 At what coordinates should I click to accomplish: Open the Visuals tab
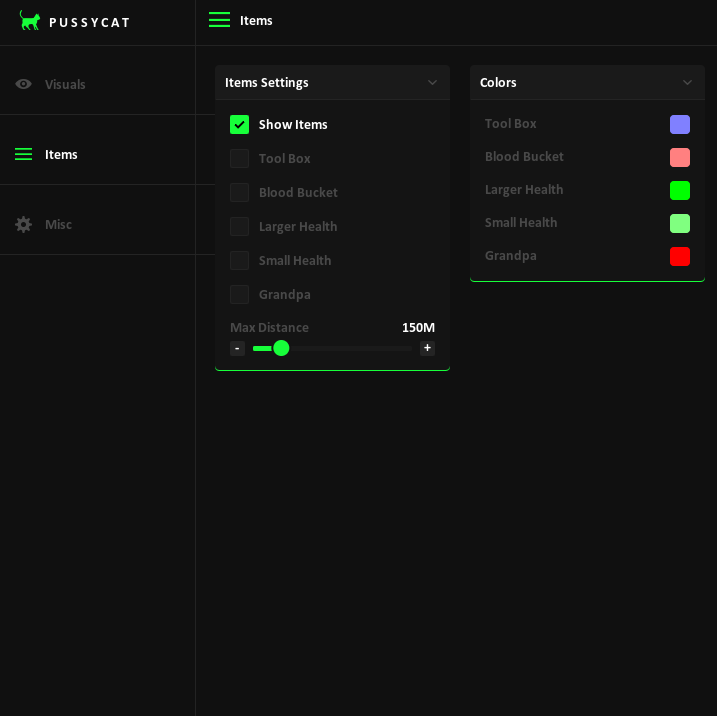[x=65, y=84]
